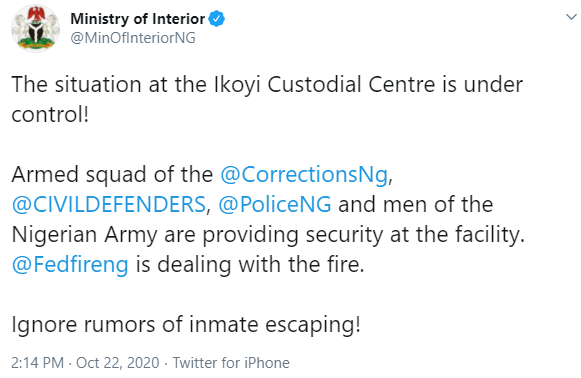Click the Twitter for iPhone source label

click(231, 362)
